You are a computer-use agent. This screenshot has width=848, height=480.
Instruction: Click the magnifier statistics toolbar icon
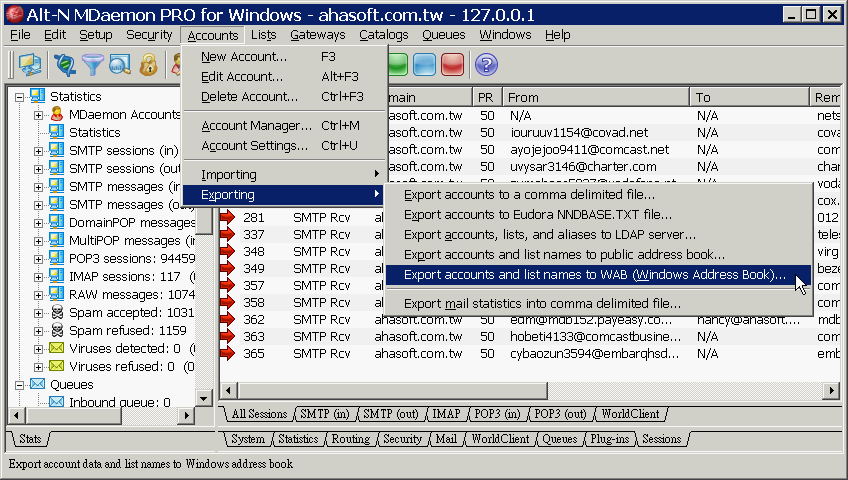point(120,65)
